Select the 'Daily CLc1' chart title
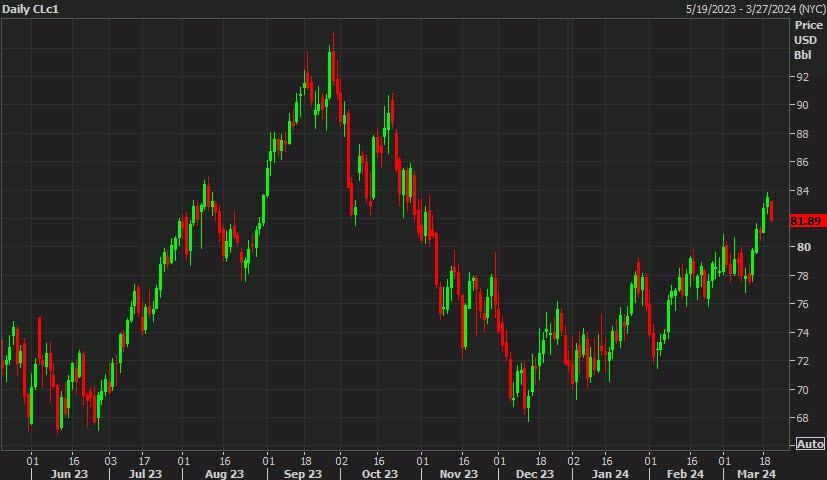Image resolution: width=827 pixels, height=480 pixels. (30, 9)
